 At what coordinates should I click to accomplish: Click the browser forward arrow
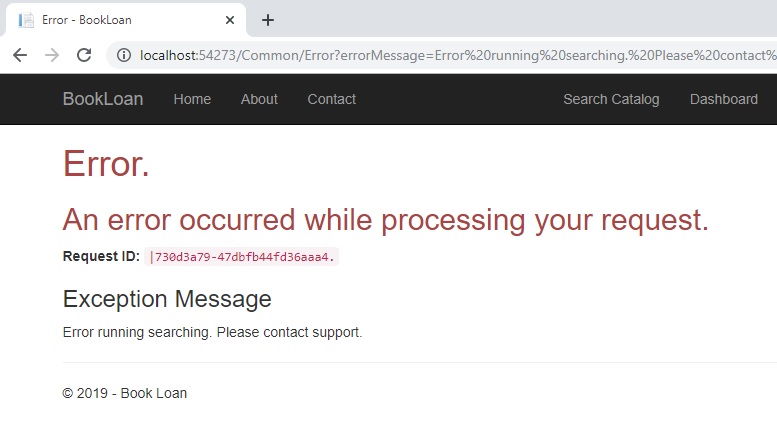tap(52, 55)
